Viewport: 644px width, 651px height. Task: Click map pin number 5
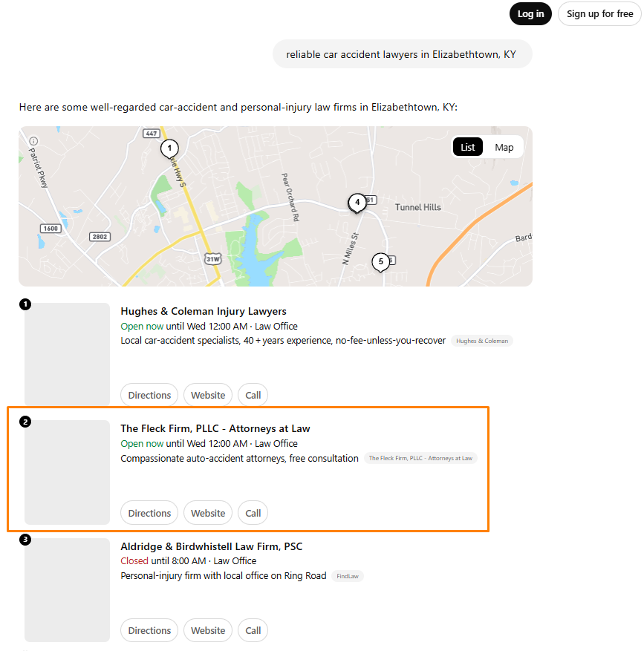tap(380, 262)
